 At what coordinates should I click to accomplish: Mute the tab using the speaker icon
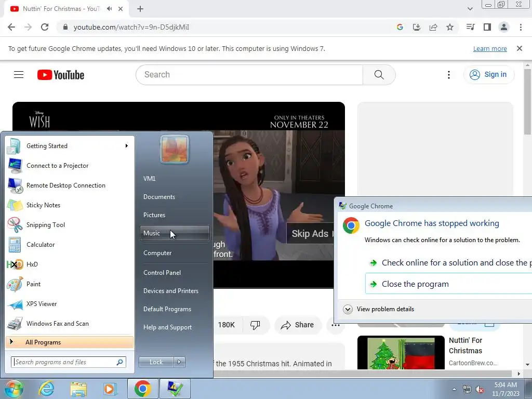click(109, 9)
